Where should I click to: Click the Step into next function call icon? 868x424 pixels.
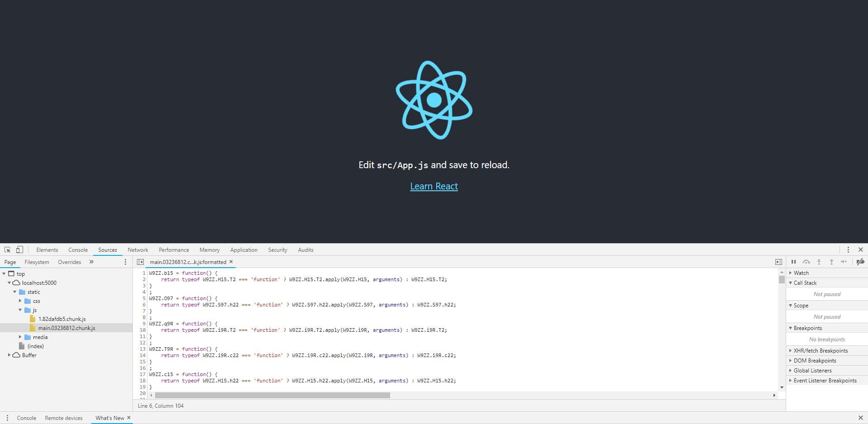pyautogui.click(x=818, y=262)
